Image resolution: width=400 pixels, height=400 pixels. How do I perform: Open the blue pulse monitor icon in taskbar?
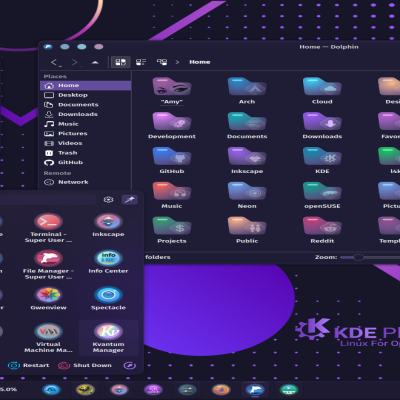[51, 389]
